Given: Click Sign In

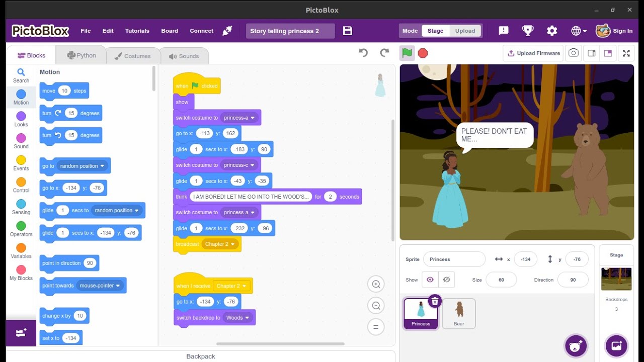Looking at the screenshot, I should (x=622, y=31).
